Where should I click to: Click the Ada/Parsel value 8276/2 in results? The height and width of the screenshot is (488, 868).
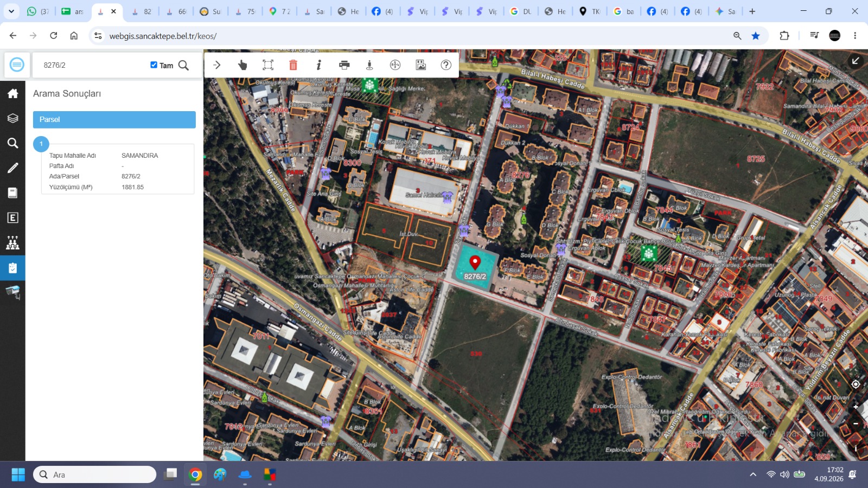[131, 176]
